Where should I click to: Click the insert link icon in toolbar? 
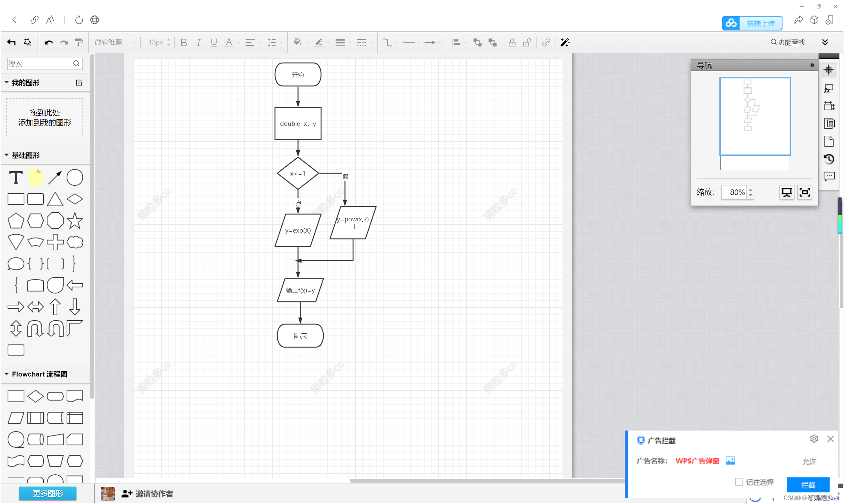[546, 42]
